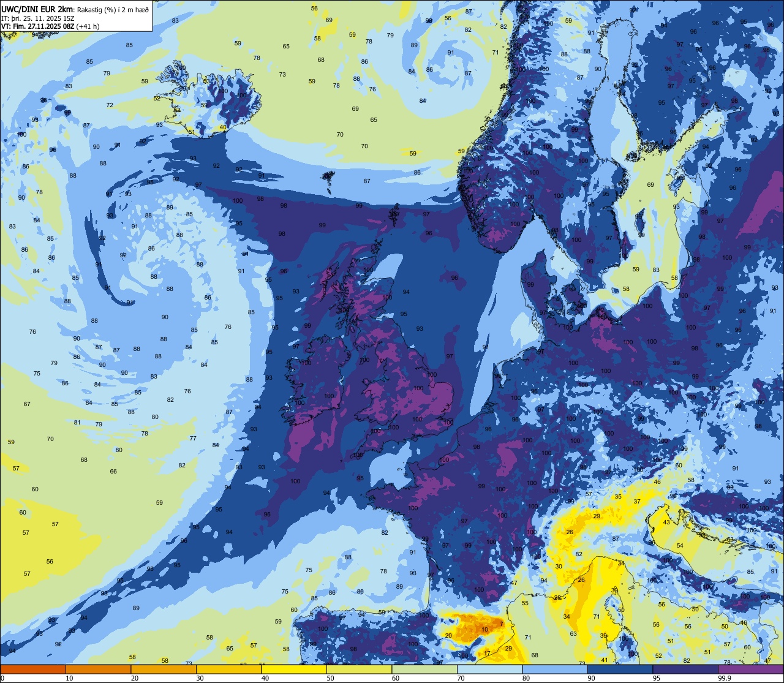Click the dark blue 90–95 legend swatch
The height and width of the screenshot is (683, 784).
tap(620, 669)
